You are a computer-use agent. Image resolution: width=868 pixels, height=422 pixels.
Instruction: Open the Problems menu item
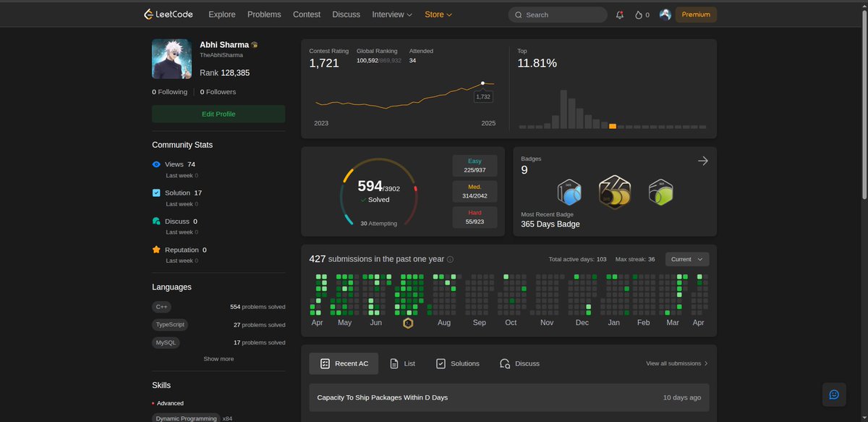pyautogui.click(x=264, y=14)
